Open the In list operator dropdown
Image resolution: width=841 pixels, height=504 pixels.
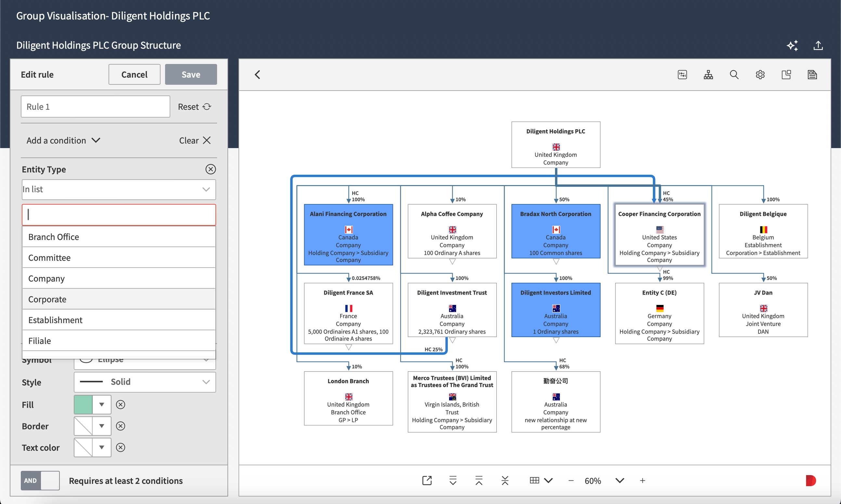pos(119,189)
